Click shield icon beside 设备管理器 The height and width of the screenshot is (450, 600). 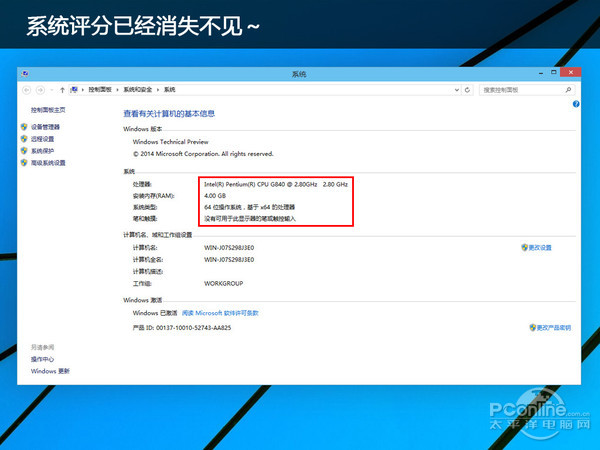pyautogui.click(x=24, y=127)
